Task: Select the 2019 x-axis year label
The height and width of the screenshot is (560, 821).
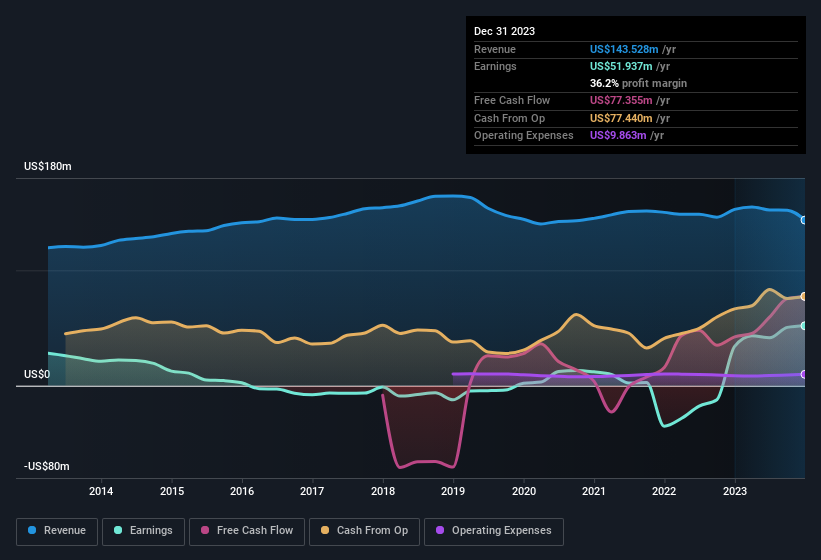Action: coord(453,491)
